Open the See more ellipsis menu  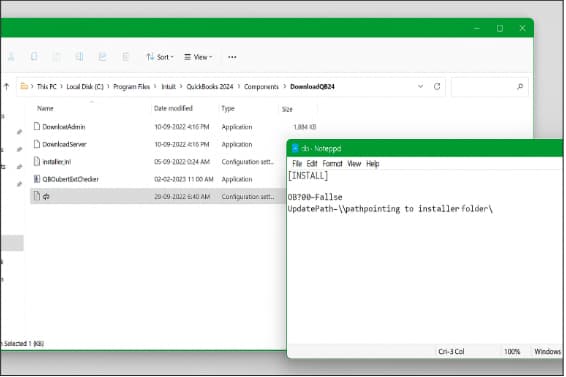pyautogui.click(x=232, y=57)
